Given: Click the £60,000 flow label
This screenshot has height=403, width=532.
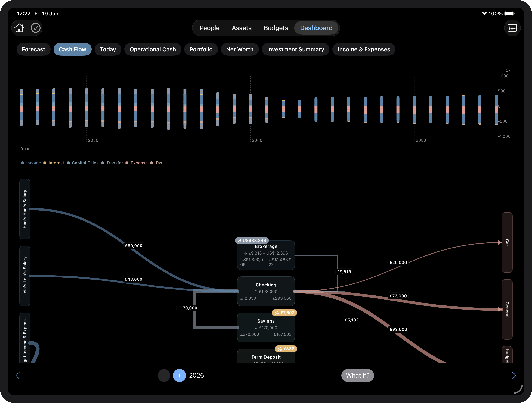Looking at the screenshot, I should pos(134,246).
